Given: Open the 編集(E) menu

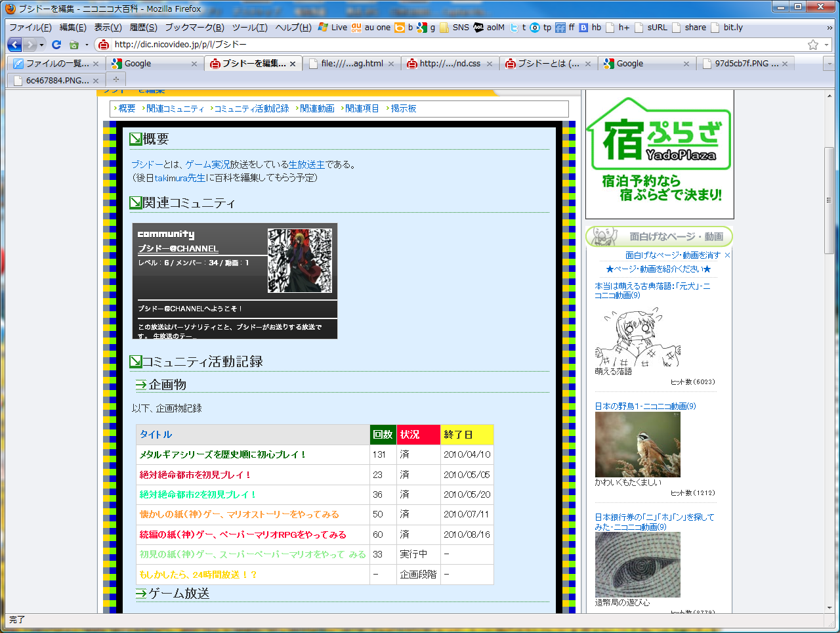Looking at the screenshot, I should tap(73, 27).
